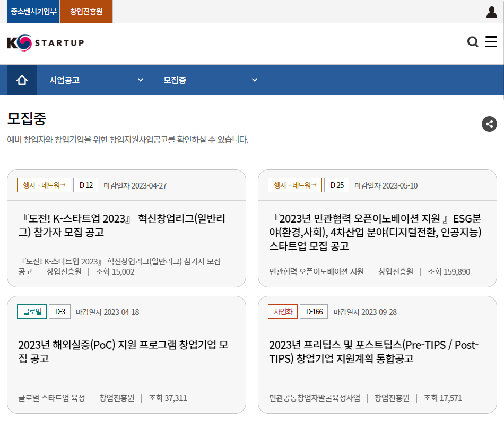Switch to the 중소벤처기업부 tab

click(33, 12)
